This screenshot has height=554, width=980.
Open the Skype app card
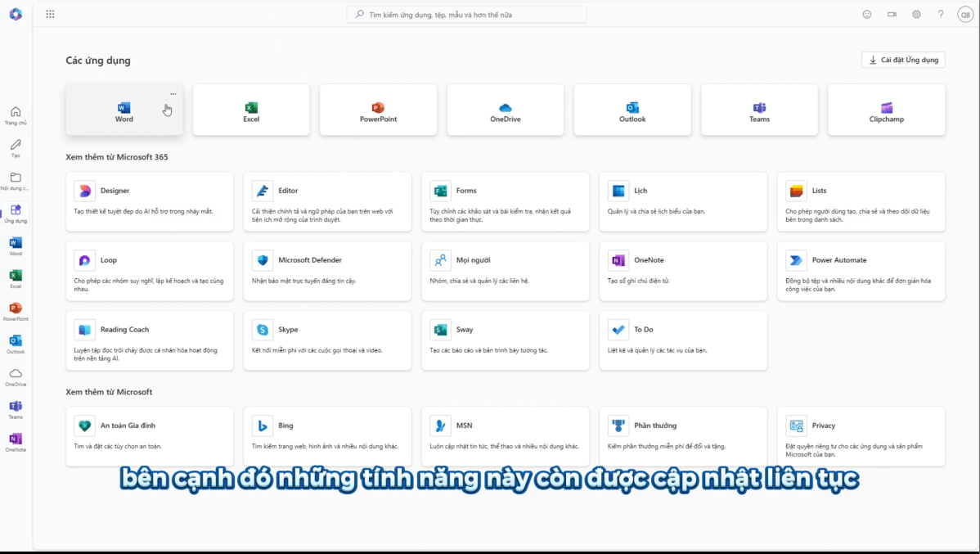[x=327, y=340]
